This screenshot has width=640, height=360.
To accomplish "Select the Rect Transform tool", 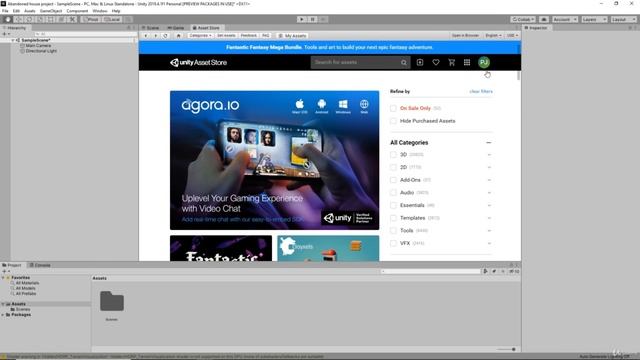I will [x=51, y=19].
